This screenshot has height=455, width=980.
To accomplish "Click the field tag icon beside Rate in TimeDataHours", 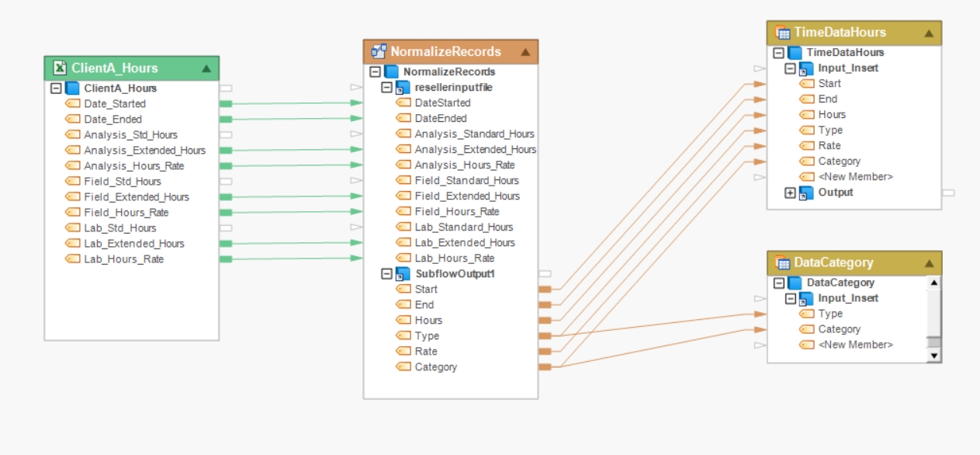I will click(807, 146).
